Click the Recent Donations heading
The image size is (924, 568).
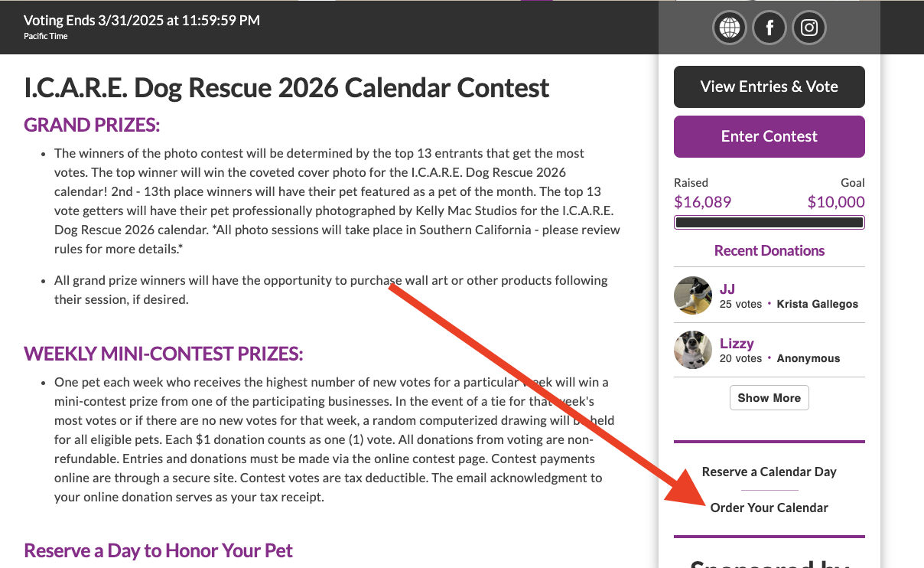[x=769, y=250]
